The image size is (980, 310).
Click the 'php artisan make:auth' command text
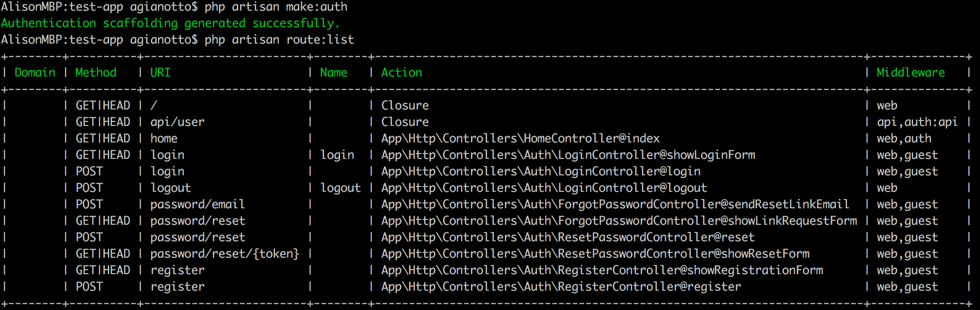[276, 7]
